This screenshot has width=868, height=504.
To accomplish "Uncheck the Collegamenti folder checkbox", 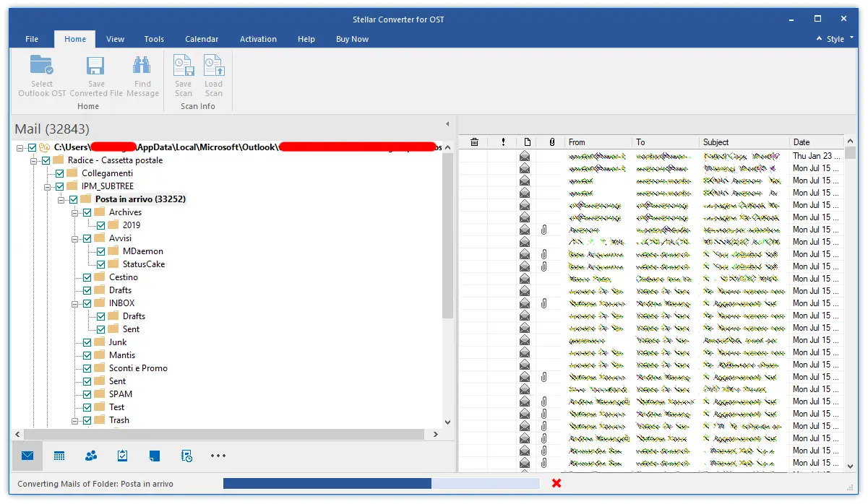I will (59, 173).
